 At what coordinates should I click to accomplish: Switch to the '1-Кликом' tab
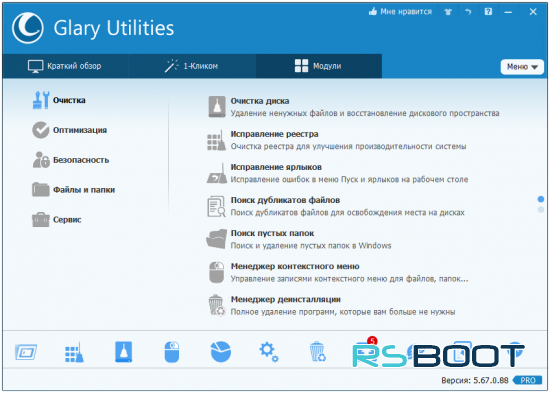pos(192,66)
